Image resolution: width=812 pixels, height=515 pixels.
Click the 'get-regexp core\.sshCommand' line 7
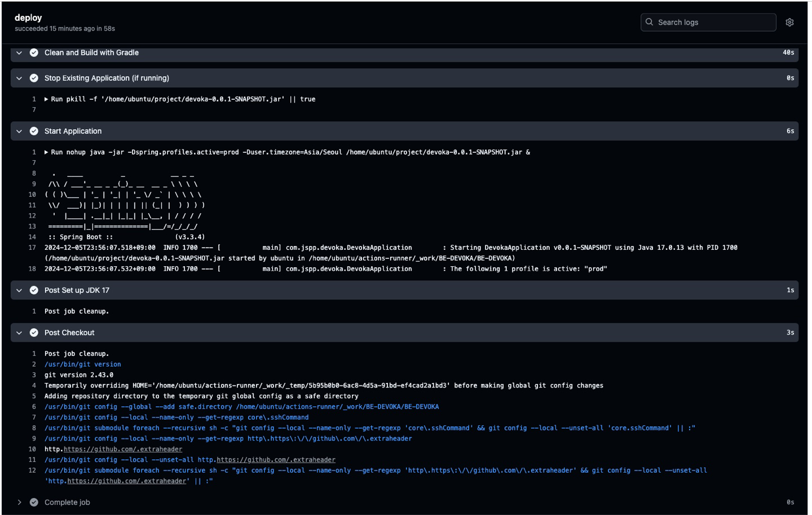point(176,417)
